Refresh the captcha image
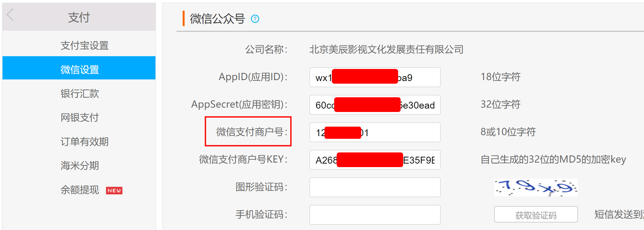 (x=536, y=187)
